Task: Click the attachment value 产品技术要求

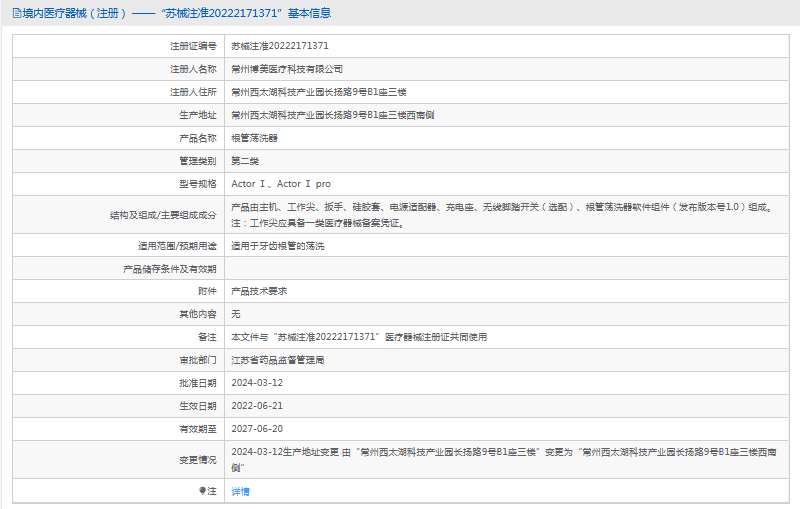Action: point(259,291)
